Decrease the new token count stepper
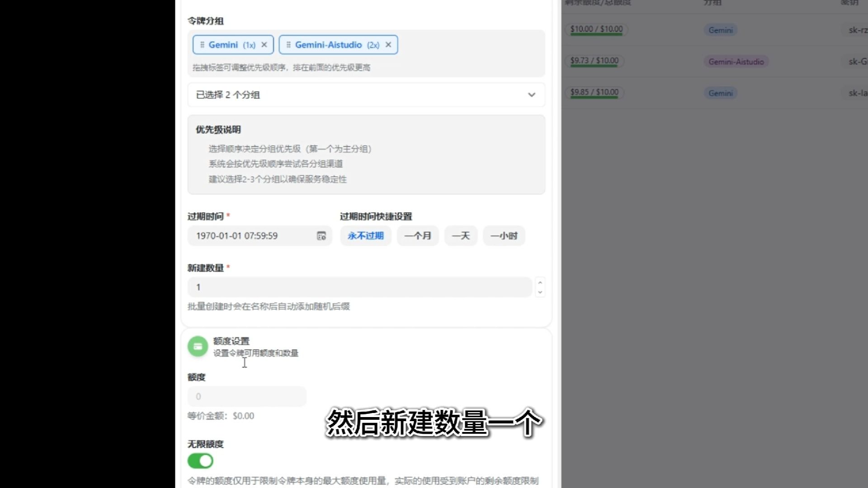The image size is (868, 488). [x=540, y=292]
